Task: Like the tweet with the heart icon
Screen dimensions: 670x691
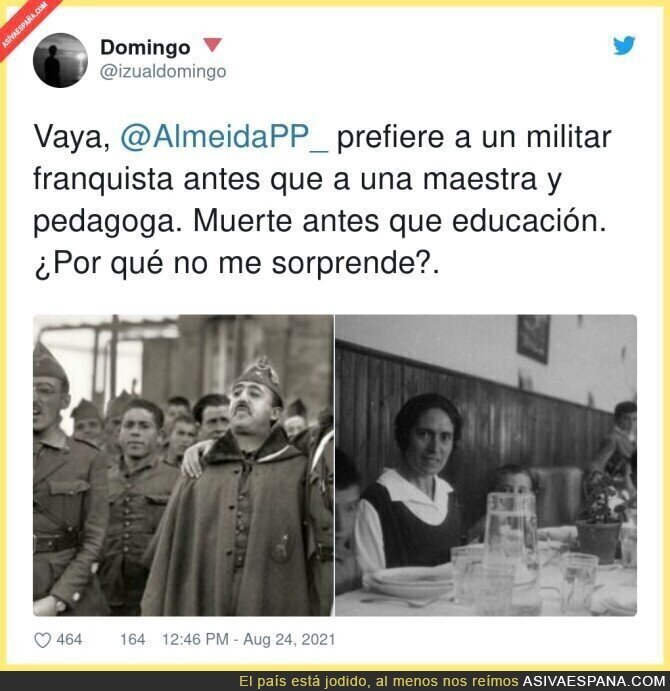Action: coord(43,640)
